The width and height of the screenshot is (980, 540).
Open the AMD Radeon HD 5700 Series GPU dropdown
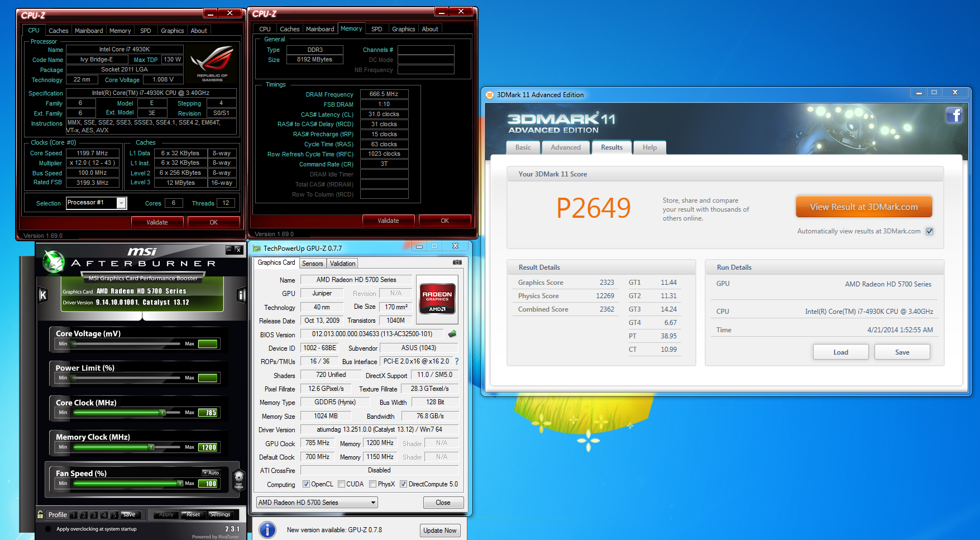pos(317,503)
